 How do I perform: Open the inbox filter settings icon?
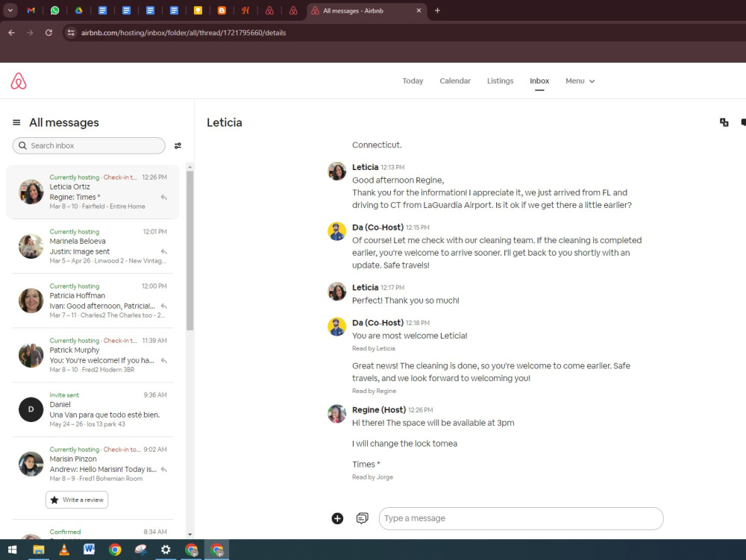pyautogui.click(x=178, y=146)
